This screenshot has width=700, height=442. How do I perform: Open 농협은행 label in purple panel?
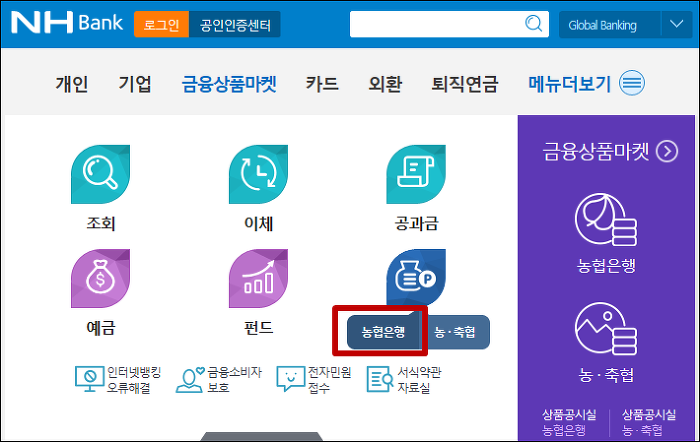tap(606, 266)
